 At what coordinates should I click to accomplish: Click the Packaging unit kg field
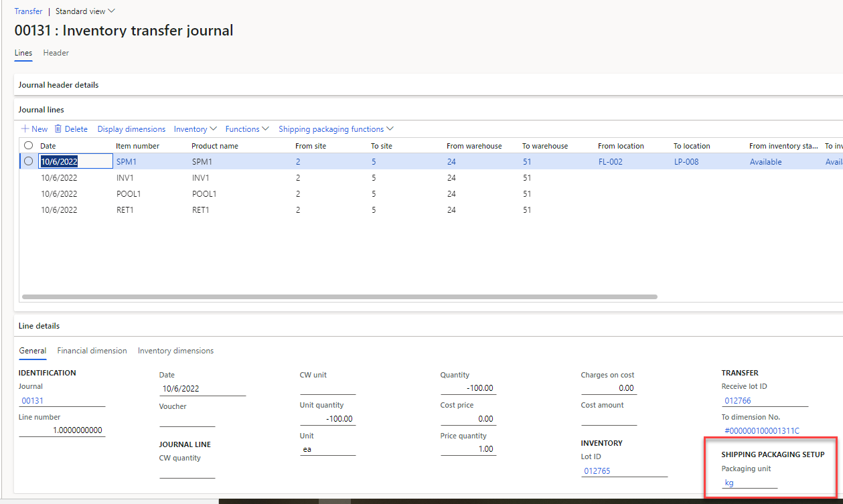pos(749,483)
